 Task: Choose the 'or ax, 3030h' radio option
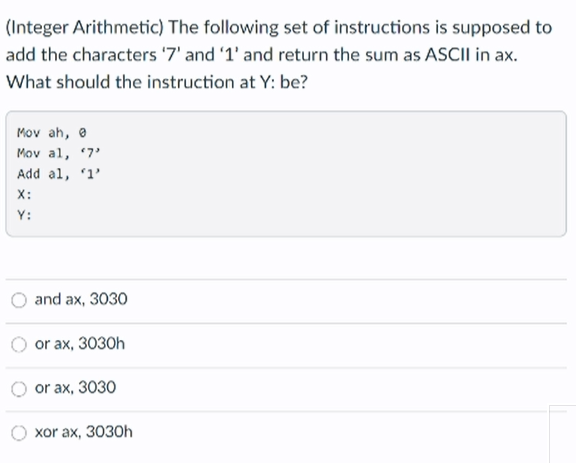(19, 345)
